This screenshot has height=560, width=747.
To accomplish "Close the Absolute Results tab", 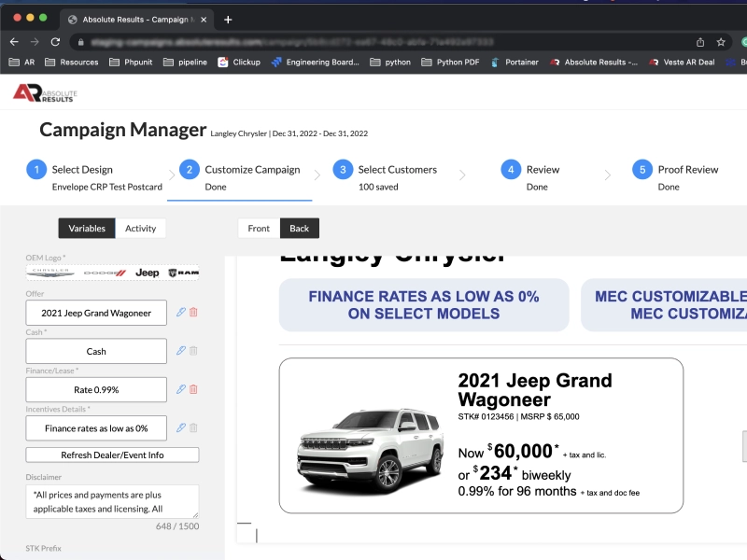I will coord(204,20).
